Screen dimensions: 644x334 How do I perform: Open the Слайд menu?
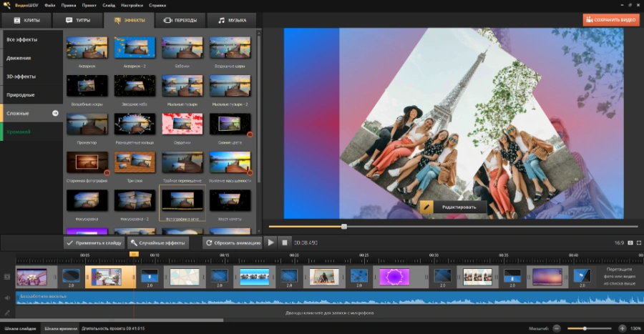[109, 5]
